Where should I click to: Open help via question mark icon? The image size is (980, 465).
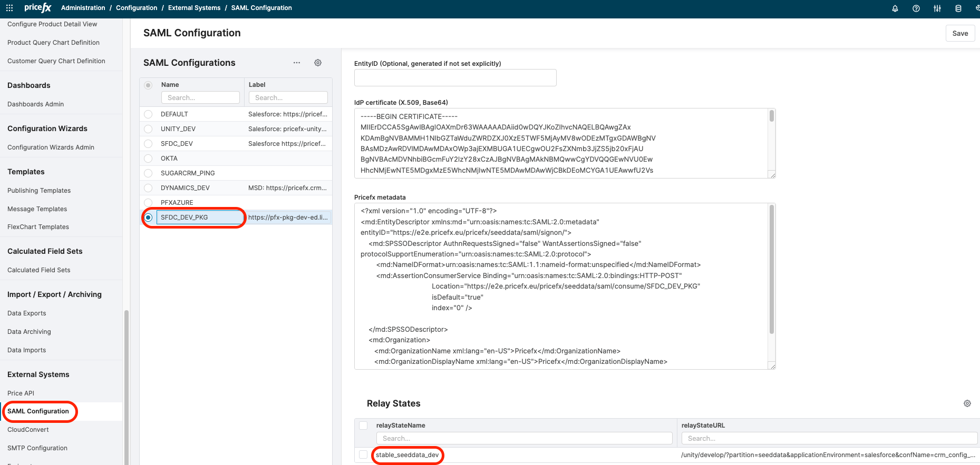(916, 8)
